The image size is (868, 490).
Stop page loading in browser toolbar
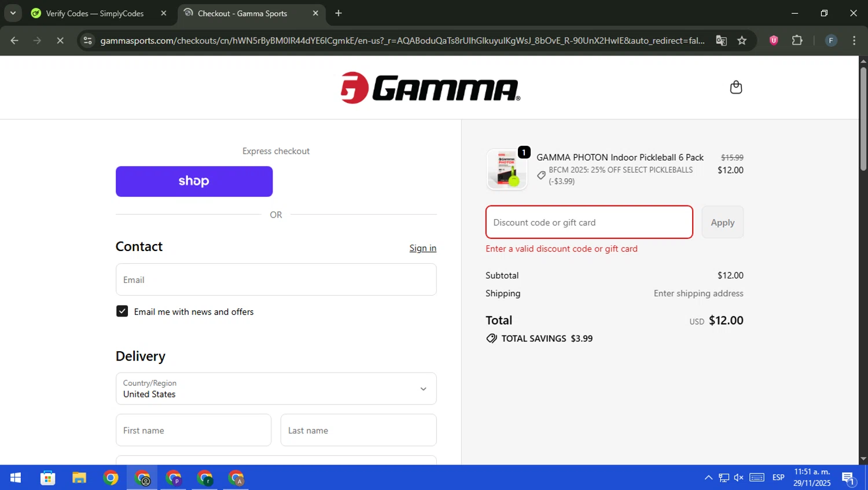pos(60,40)
